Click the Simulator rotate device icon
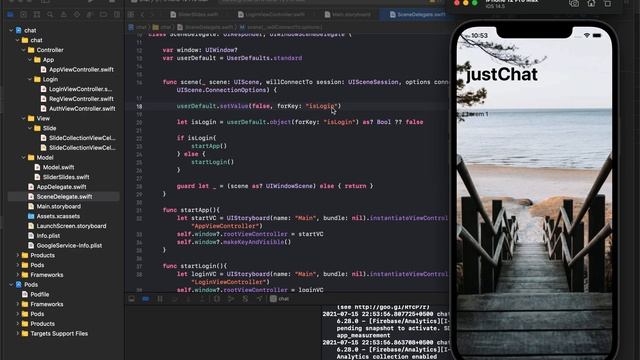This screenshot has height=360, width=640. pos(608,4)
